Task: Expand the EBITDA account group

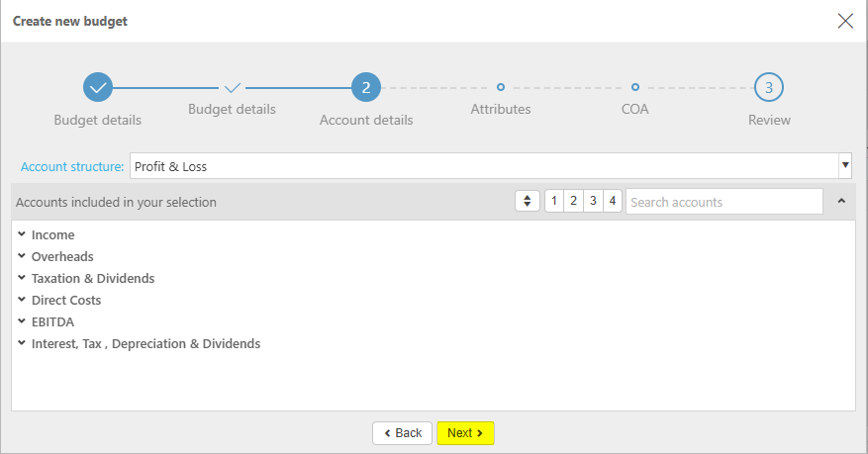Action: point(22,321)
